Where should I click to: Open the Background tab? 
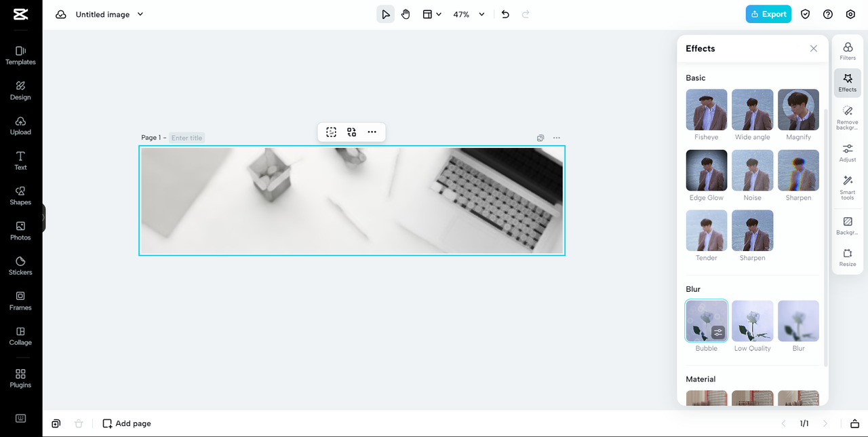[x=848, y=226]
